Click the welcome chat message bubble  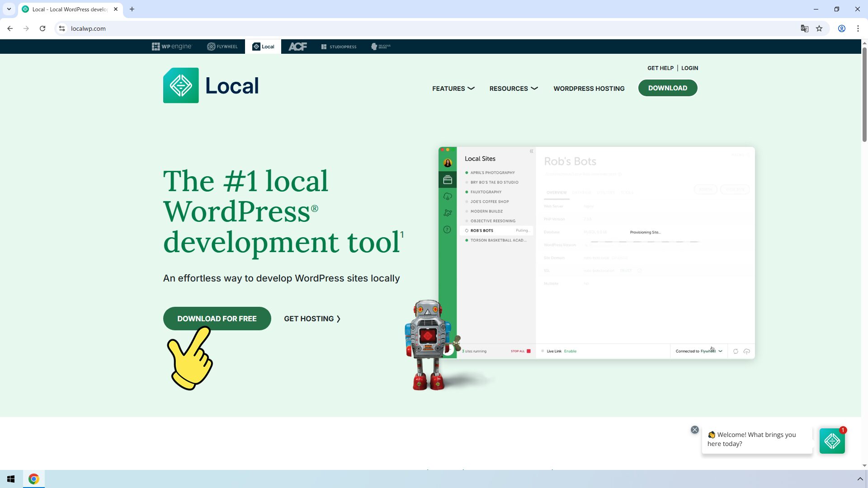tap(757, 439)
